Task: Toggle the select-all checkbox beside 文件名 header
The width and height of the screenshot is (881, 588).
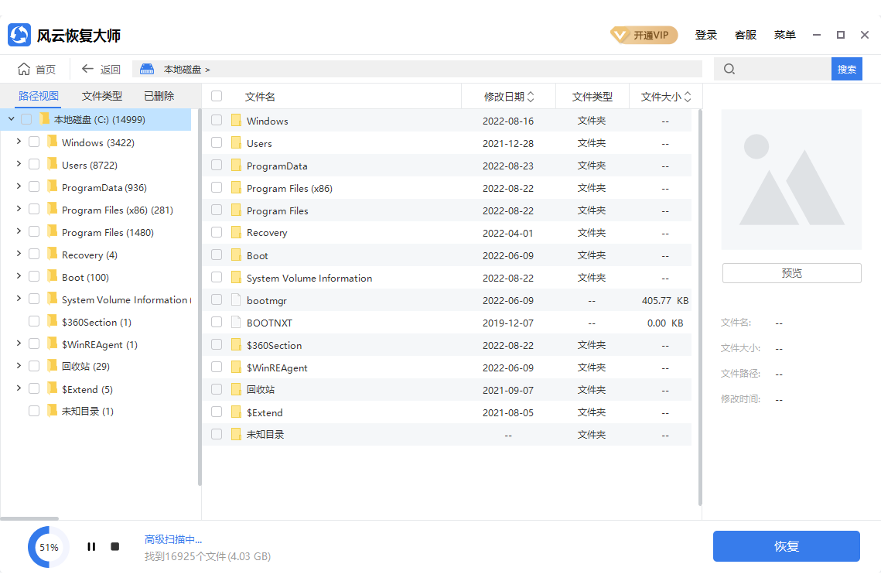Action: pyautogui.click(x=217, y=97)
